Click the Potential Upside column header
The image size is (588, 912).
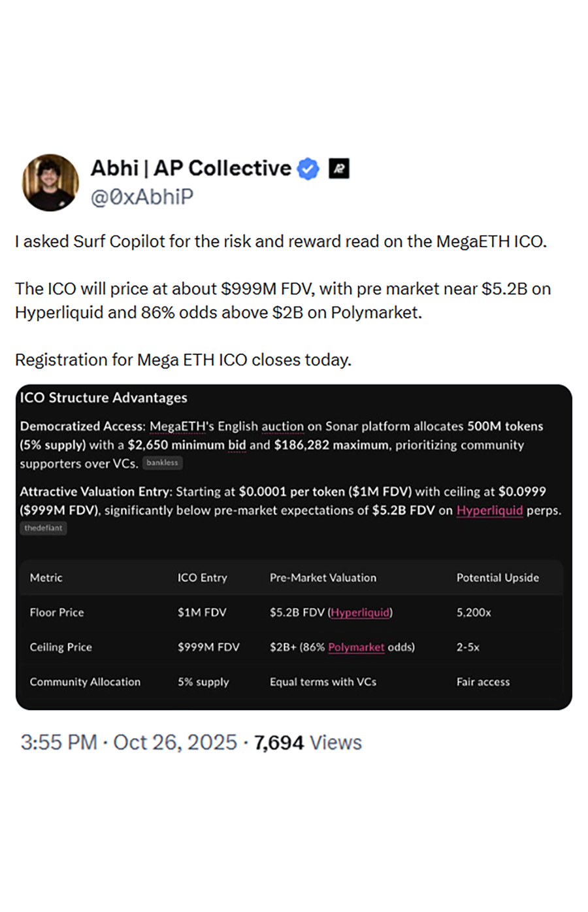pos(498,578)
